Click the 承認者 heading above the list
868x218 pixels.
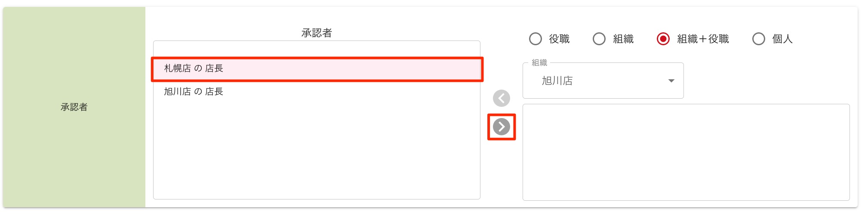click(x=317, y=33)
